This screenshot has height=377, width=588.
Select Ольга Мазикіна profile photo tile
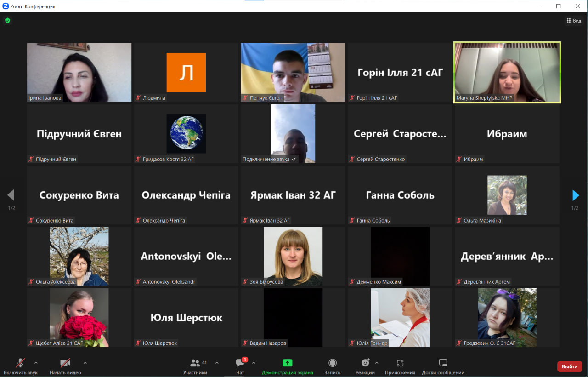(507, 195)
